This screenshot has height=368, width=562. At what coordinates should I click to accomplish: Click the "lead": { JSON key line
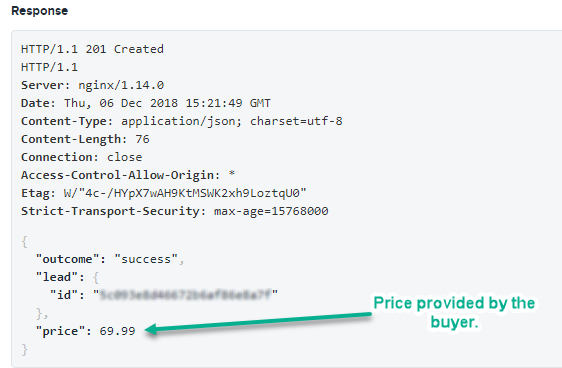coord(67,277)
